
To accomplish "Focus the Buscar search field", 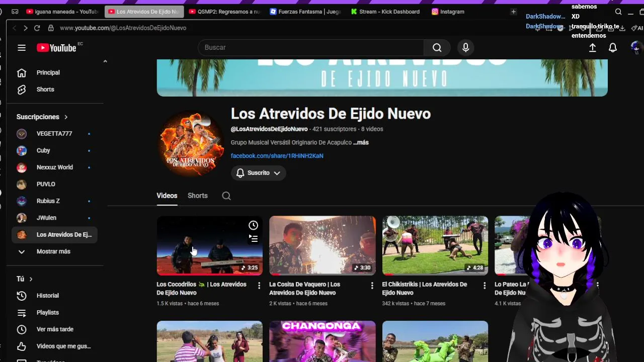I will (x=311, y=47).
